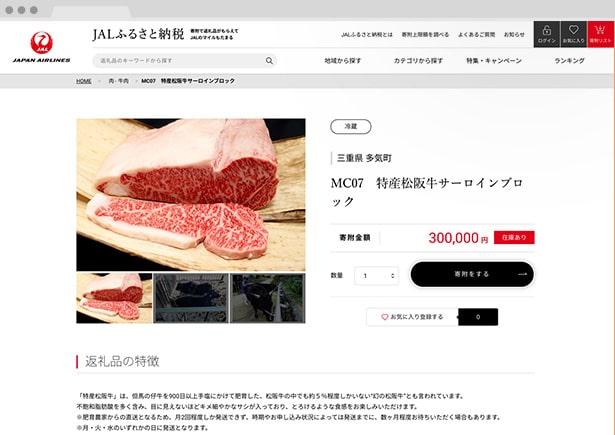Select the sirloin meat thumbnail image
The image size is (615, 435).
pos(114,298)
